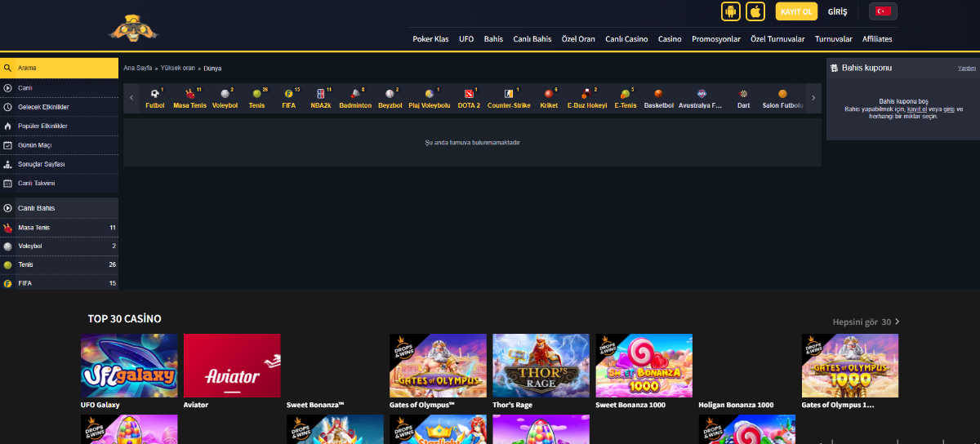This screenshot has width=980, height=444.
Task: Select Voleybol in the live sidebar list
Action: point(59,246)
